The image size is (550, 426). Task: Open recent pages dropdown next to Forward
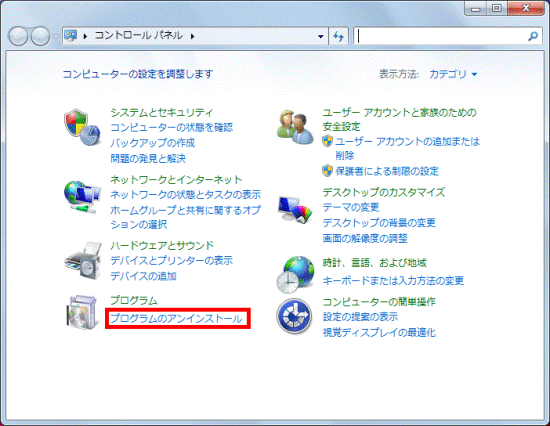point(55,36)
